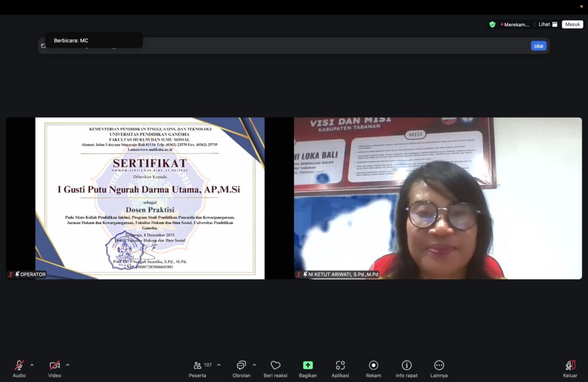
Task: Expand video options arrow next to Video
Action: (x=67, y=365)
